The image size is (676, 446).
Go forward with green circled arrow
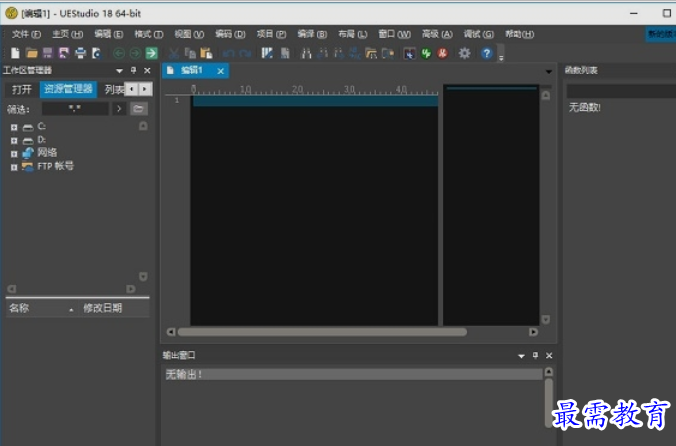pyautogui.click(x=135, y=53)
